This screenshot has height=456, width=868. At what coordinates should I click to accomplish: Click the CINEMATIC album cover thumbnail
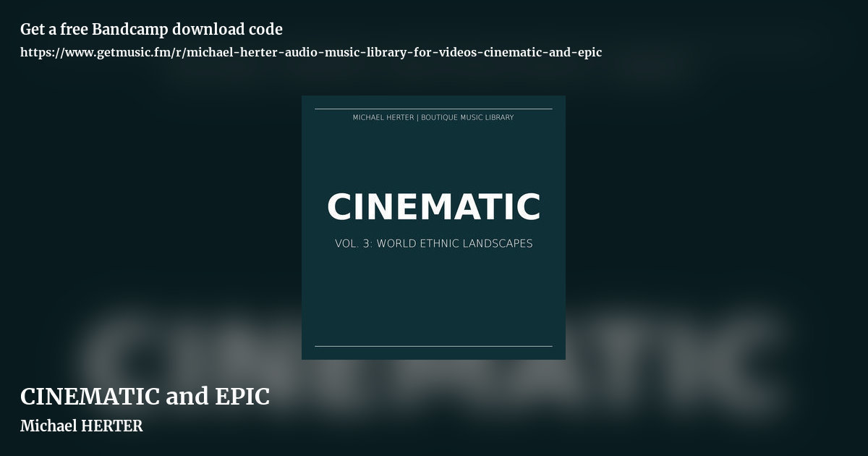point(433,227)
